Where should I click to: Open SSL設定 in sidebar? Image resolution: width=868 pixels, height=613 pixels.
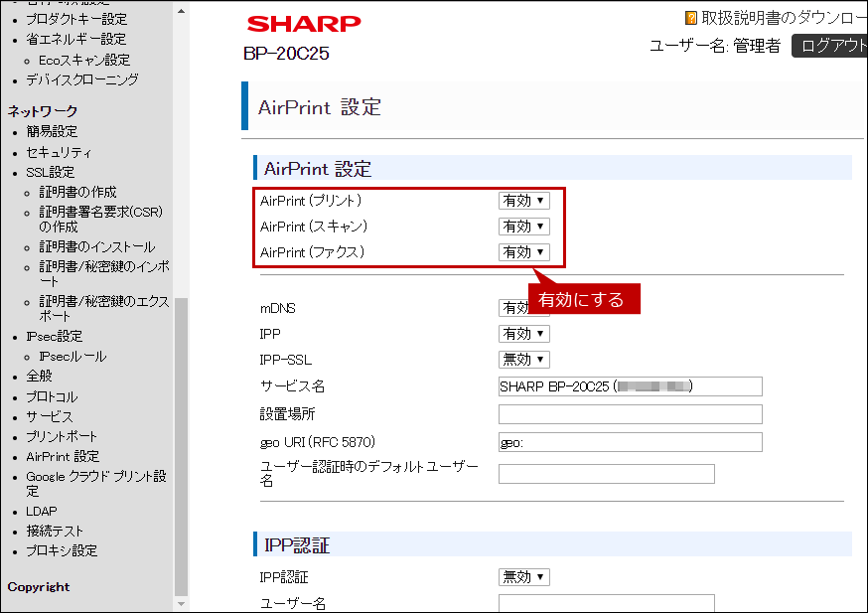pyautogui.click(x=50, y=172)
